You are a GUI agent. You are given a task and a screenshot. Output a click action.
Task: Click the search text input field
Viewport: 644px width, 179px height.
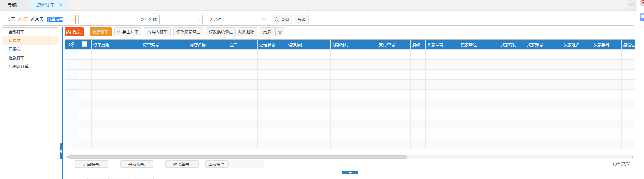(x=108, y=19)
